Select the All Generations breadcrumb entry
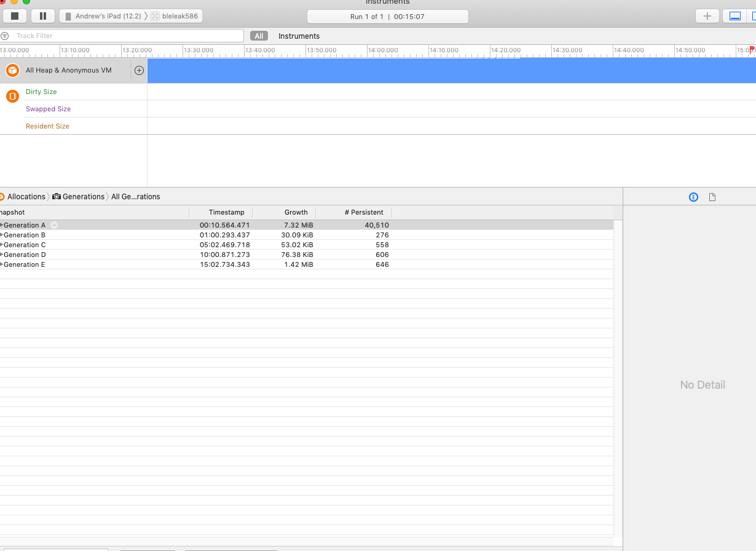Viewport: 756px width, 551px height. tap(135, 196)
